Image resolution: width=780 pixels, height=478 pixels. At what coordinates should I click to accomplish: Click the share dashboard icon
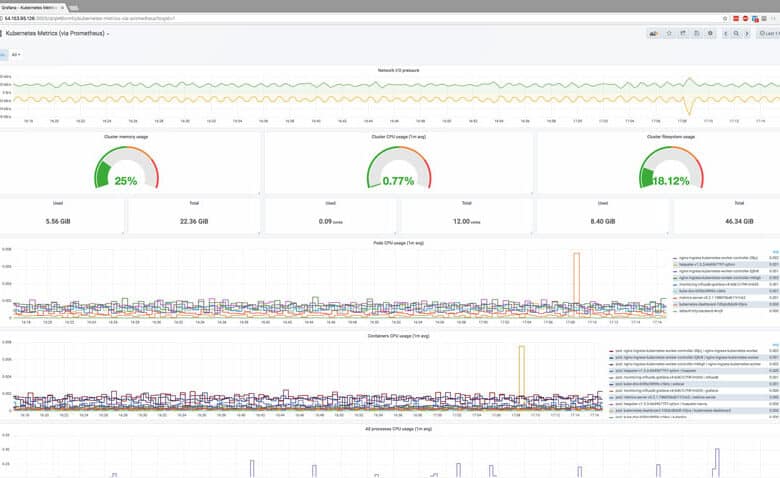tap(683, 33)
